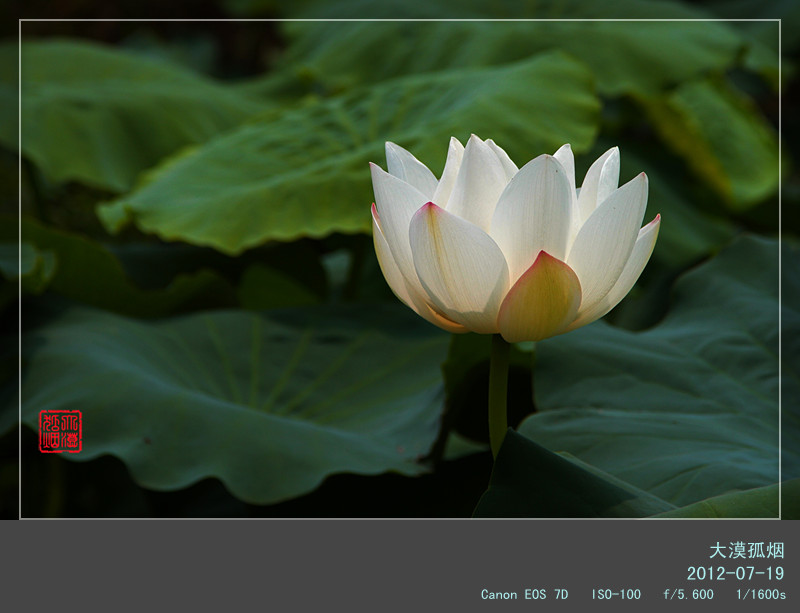
Task: Select the author name 大漠孤烟
Action: point(746,550)
